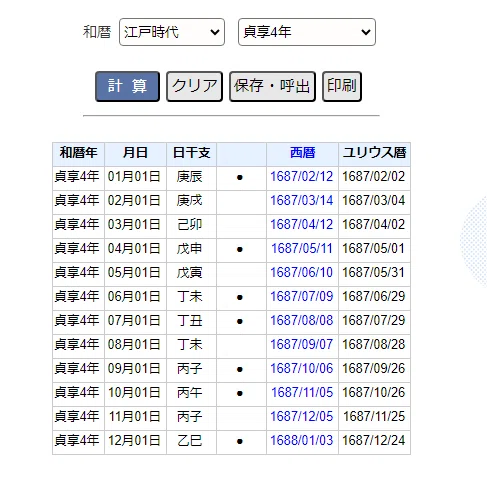This screenshot has width=487, height=484.
Task: Select the Julian date 1687/05/01
Action: [374, 249]
